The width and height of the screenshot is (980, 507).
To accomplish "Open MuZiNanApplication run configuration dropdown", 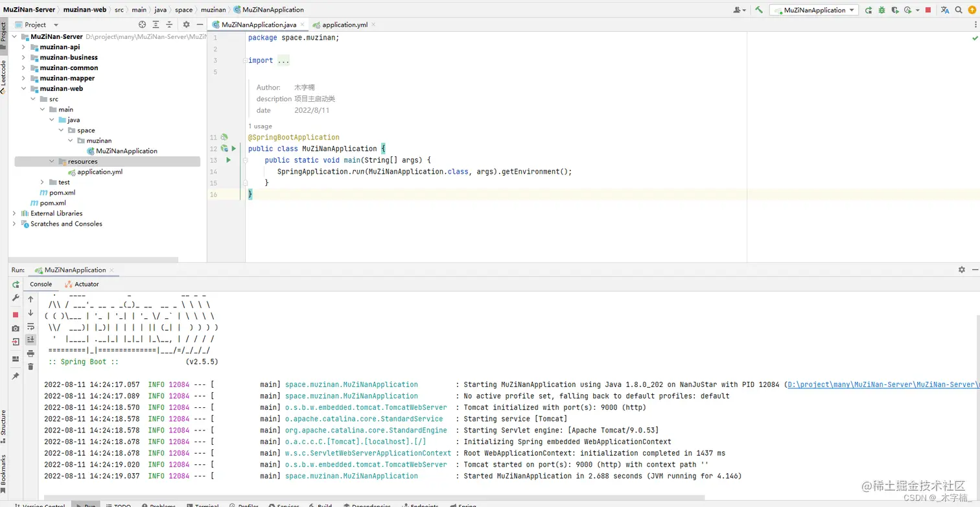I will click(x=814, y=10).
